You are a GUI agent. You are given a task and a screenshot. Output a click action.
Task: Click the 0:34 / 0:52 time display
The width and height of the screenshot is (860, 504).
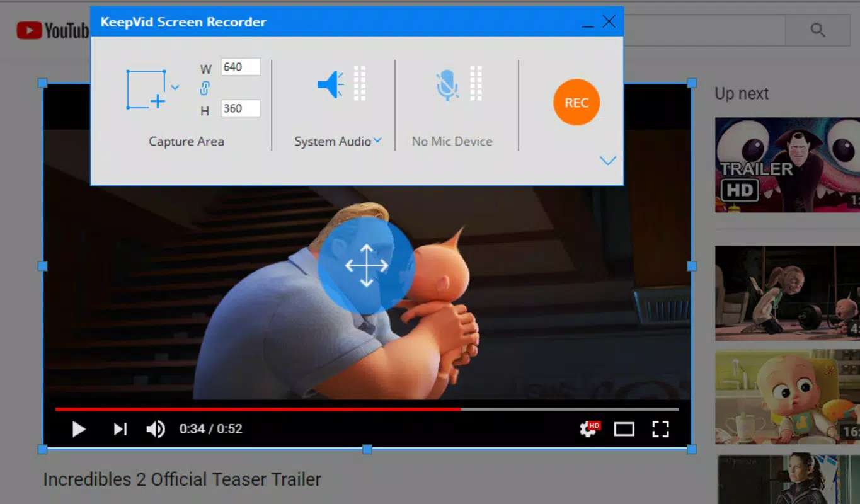point(210,429)
